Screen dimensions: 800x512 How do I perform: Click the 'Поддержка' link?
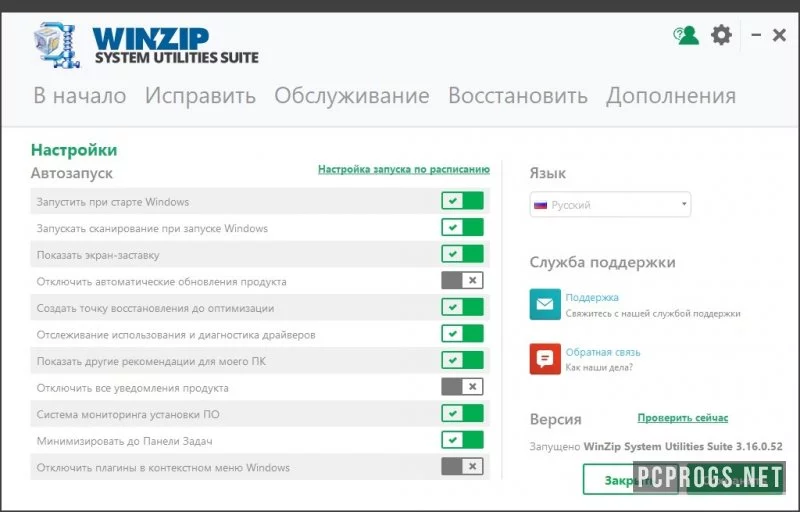point(592,297)
